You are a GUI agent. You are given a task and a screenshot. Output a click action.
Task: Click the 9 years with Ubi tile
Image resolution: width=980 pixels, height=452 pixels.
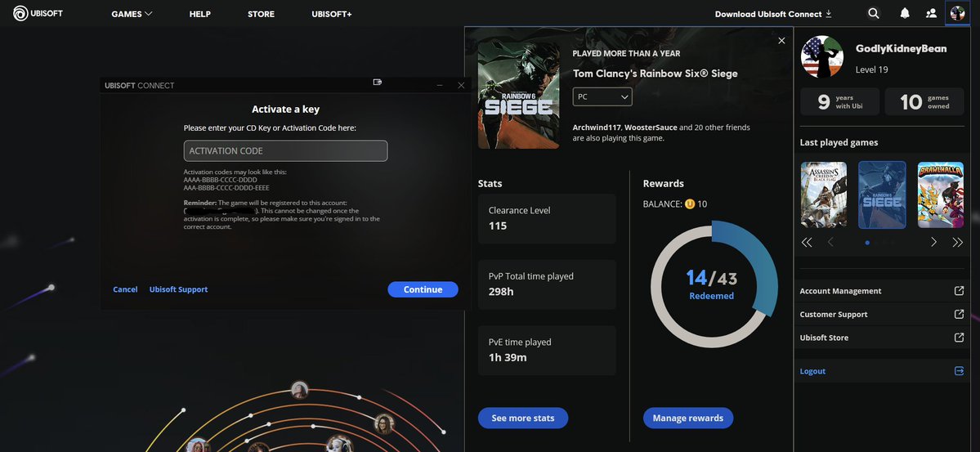[x=840, y=101]
